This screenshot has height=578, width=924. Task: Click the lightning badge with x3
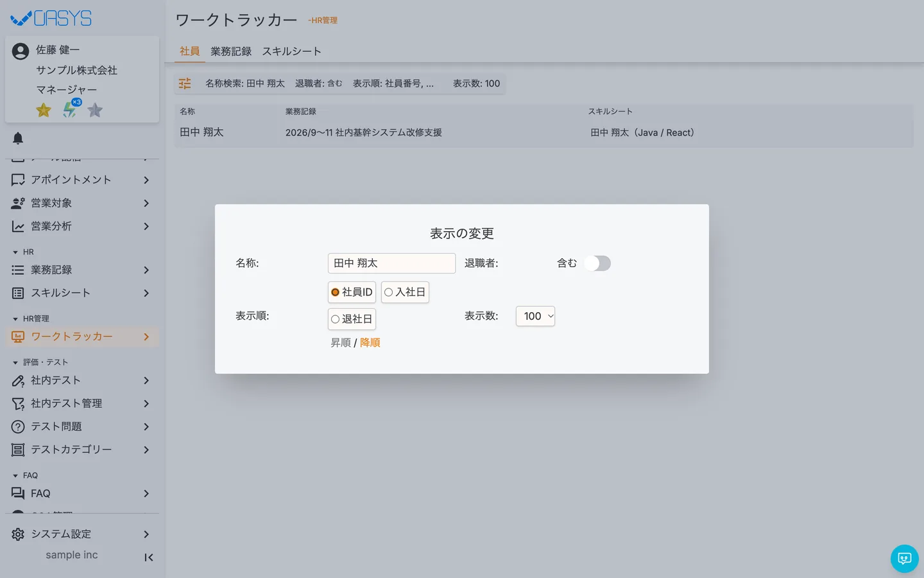click(x=71, y=109)
